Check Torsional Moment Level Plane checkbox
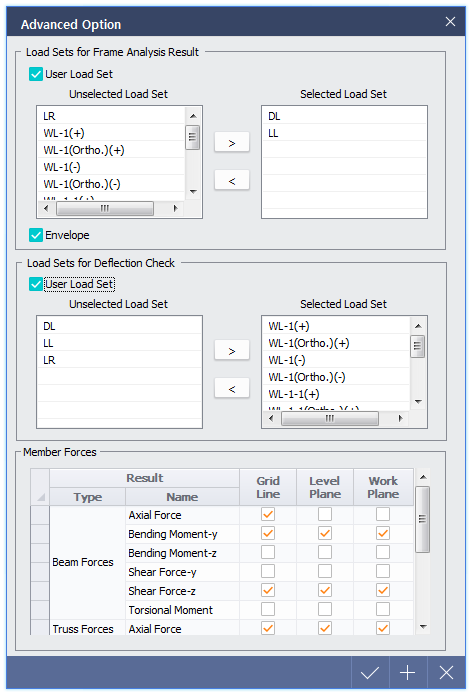472x695 pixels. [325, 609]
